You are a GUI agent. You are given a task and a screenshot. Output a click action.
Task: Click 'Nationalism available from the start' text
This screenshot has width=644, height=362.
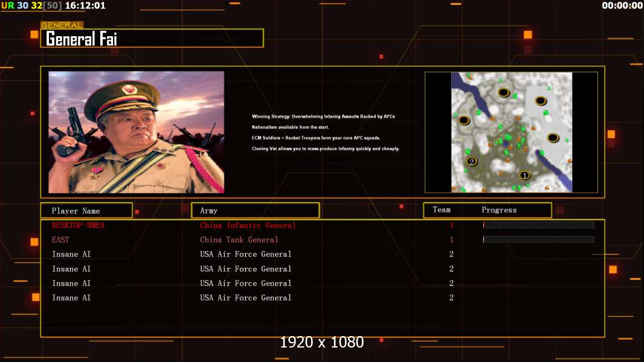291,127
